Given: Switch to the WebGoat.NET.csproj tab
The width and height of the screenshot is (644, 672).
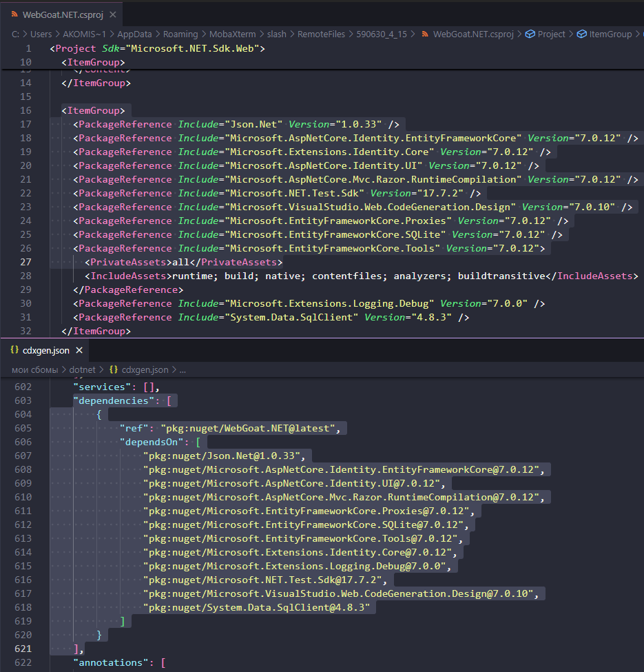Looking at the screenshot, I should tap(63, 14).
